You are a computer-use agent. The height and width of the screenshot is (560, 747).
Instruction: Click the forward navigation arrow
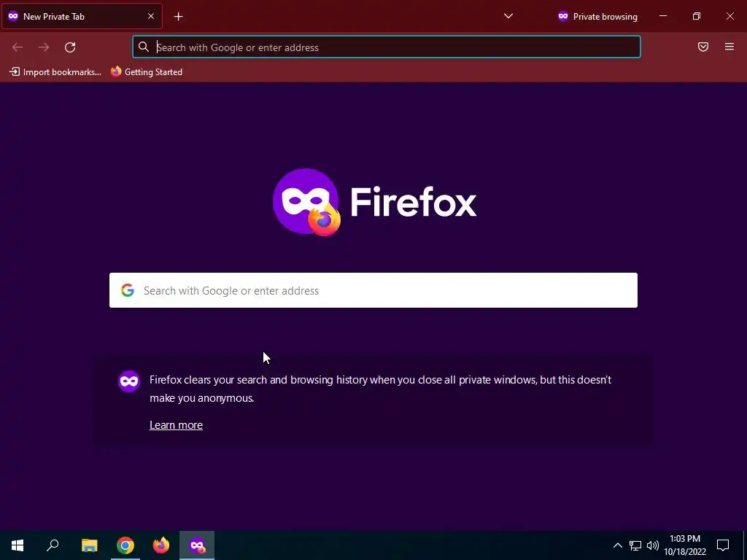click(x=44, y=47)
